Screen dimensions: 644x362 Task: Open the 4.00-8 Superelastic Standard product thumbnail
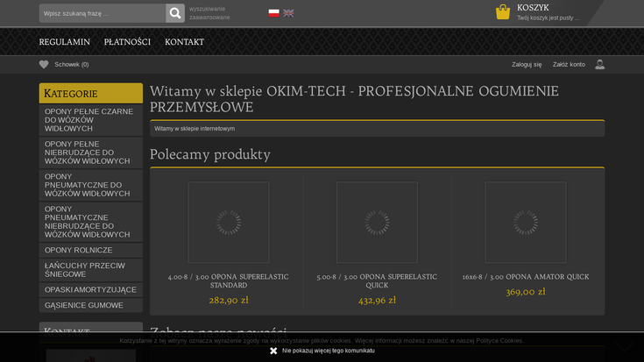(229, 223)
